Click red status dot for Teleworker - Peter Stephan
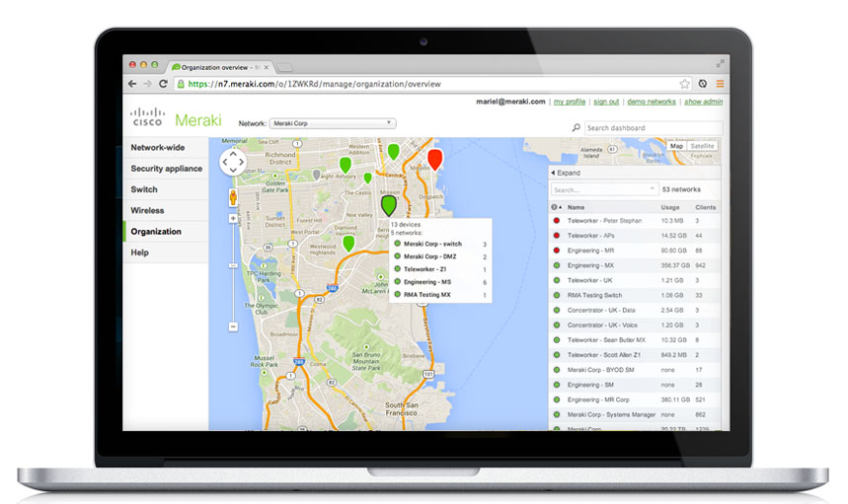The image size is (848, 504). 556,220
